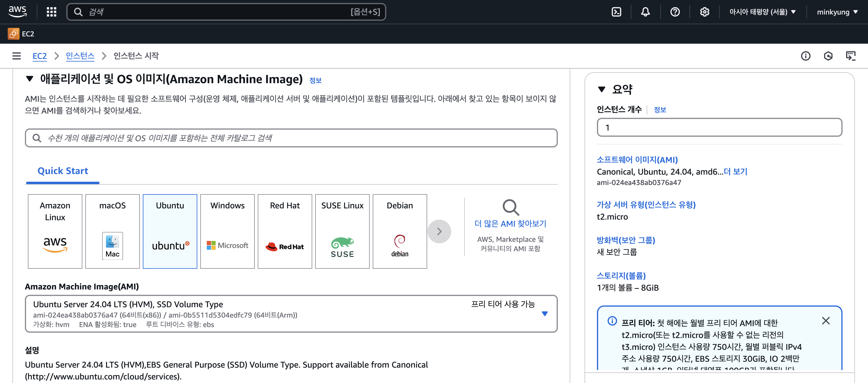Focus the AMI catalog search field
Screen dimensions: 868x383
(291, 138)
